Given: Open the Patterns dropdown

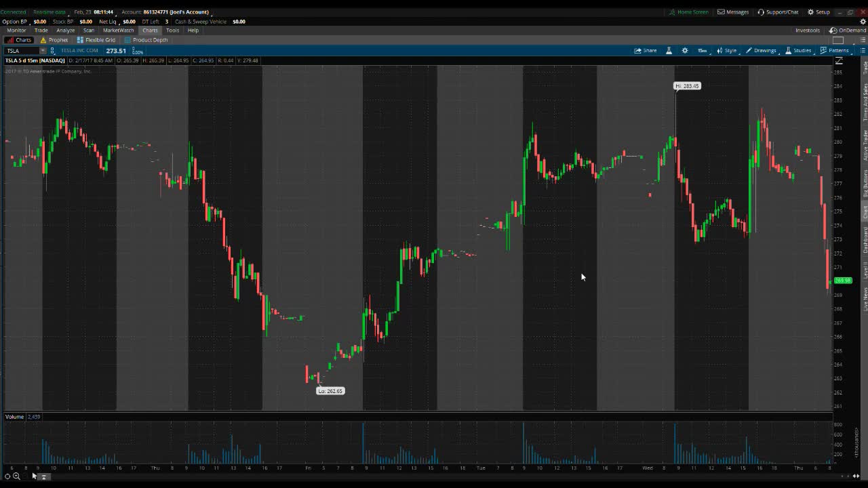Looking at the screenshot, I should 835,50.
